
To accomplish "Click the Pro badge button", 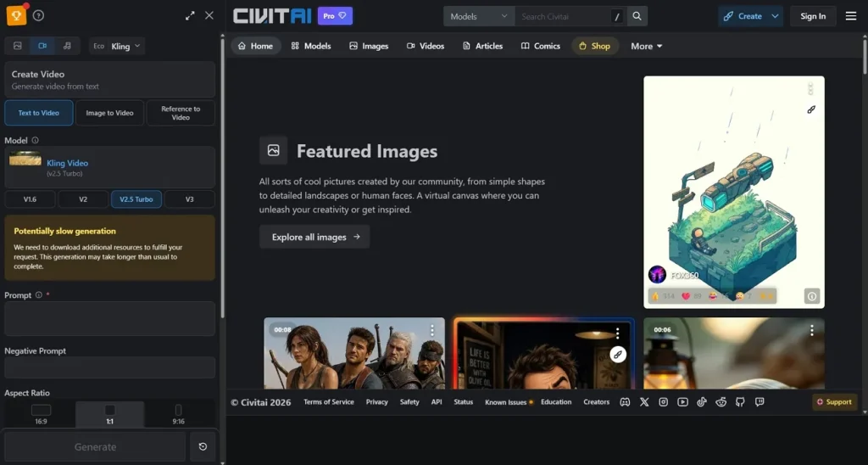I will [335, 16].
